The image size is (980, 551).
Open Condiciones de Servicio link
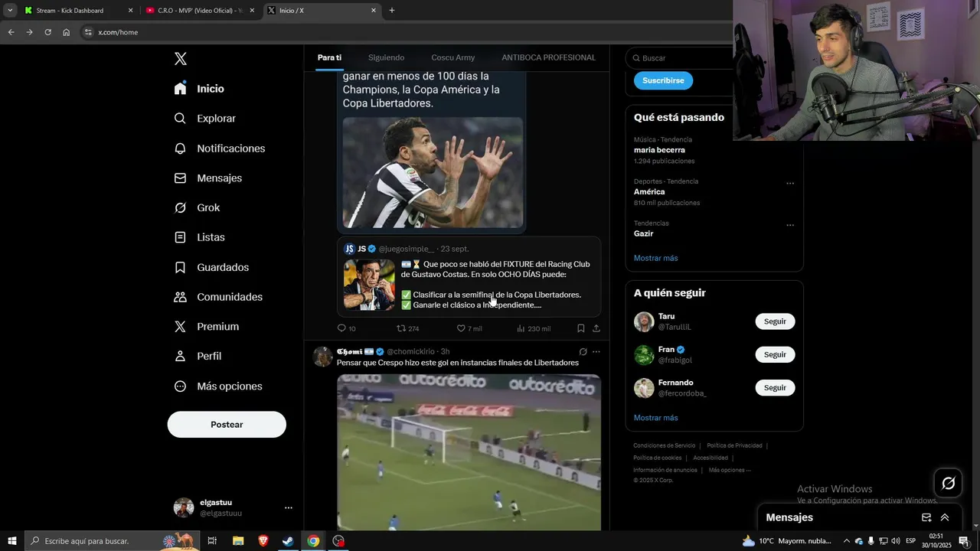coord(665,445)
